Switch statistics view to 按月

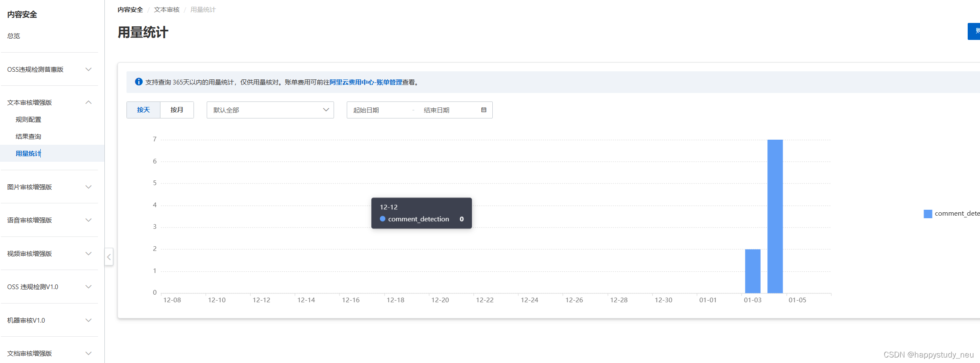(x=177, y=110)
